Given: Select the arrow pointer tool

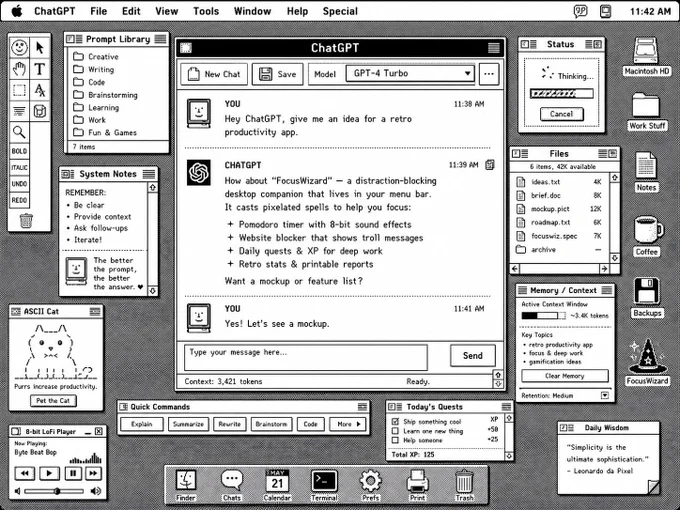Looking at the screenshot, I should pos(39,47).
